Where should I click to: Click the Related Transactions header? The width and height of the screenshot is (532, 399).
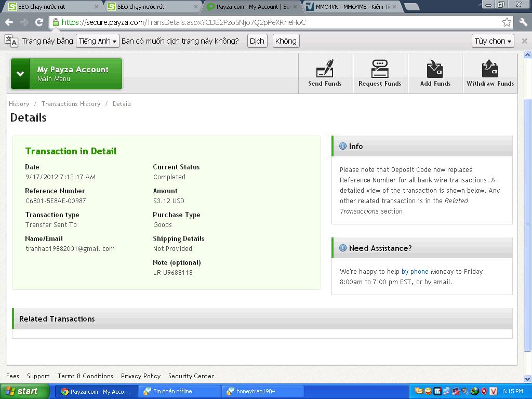[x=262, y=318]
